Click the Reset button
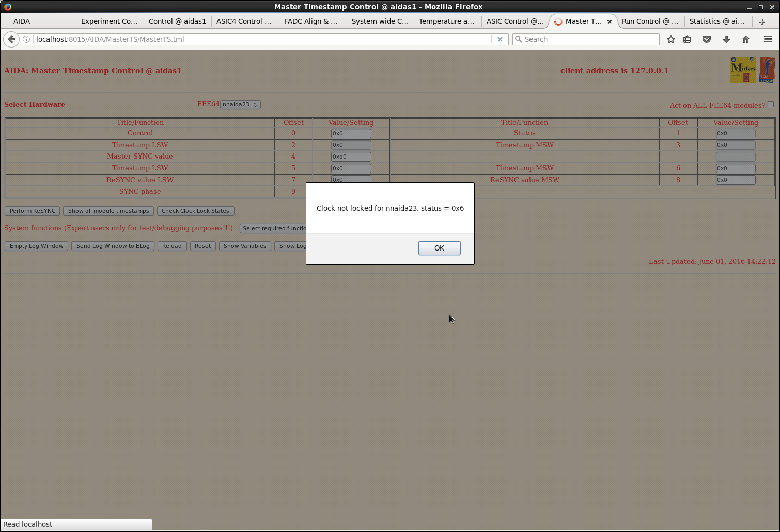This screenshot has width=780, height=532. pyautogui.click(x=203, y=246)
